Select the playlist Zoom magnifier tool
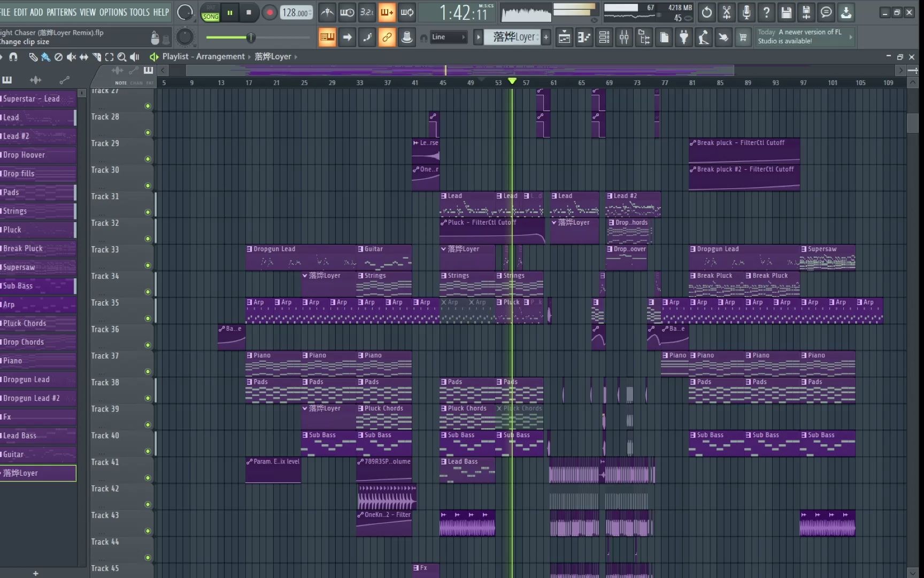Viewport: 924px width, 578px height. (122, 57)
